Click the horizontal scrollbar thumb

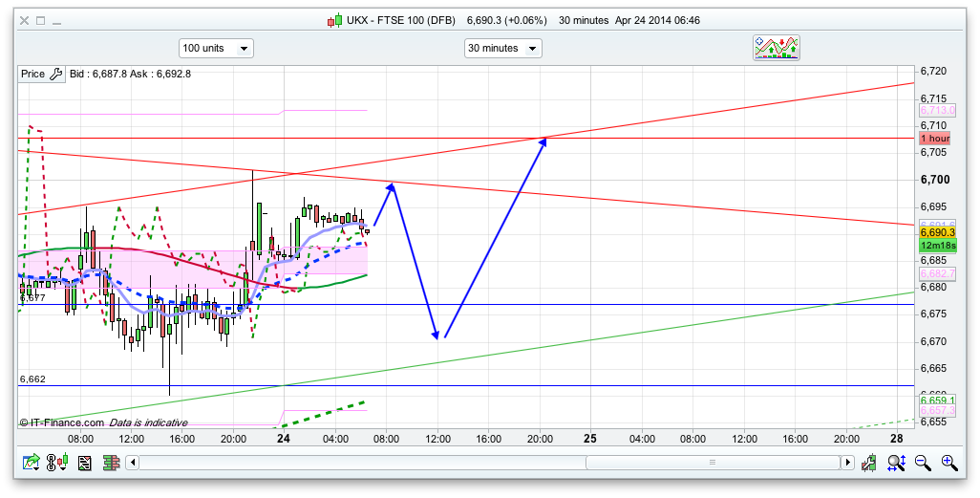713,463
